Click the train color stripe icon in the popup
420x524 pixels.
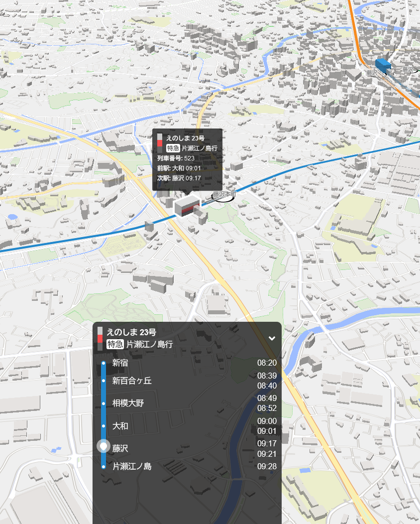coord(160,140)
